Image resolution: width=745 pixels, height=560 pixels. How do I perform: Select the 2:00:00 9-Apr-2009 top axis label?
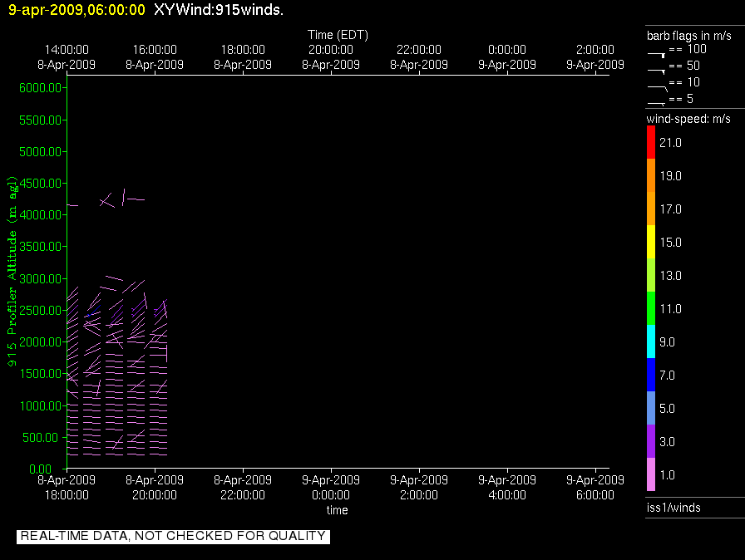click(x=595, y=57)
